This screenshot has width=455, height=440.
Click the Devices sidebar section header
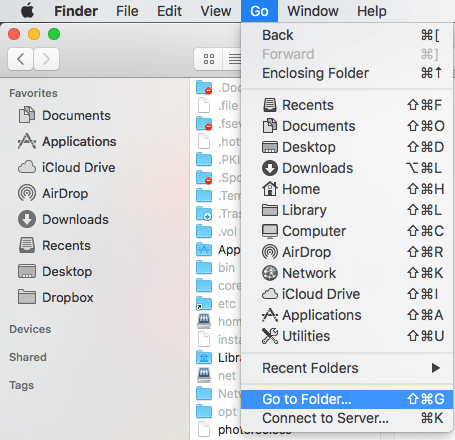click(30, 329)
